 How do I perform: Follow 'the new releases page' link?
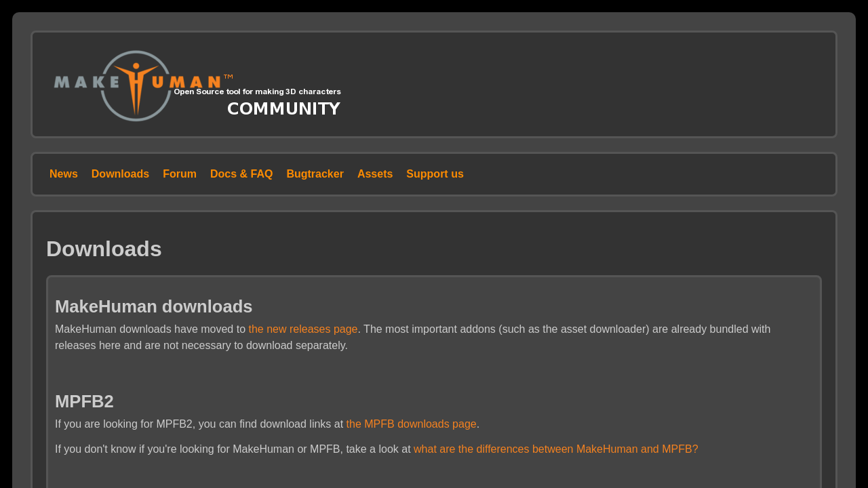(x=303, y=329)
